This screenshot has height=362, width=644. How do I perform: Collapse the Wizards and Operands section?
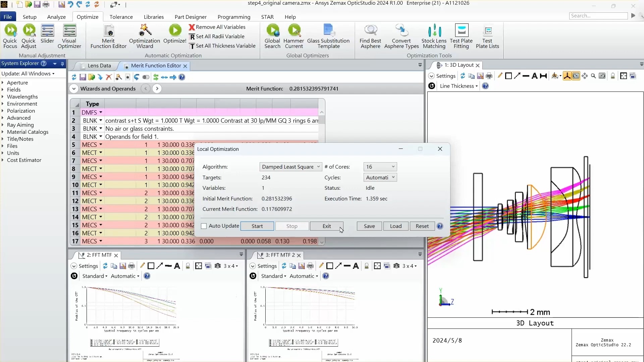[74, 89]
